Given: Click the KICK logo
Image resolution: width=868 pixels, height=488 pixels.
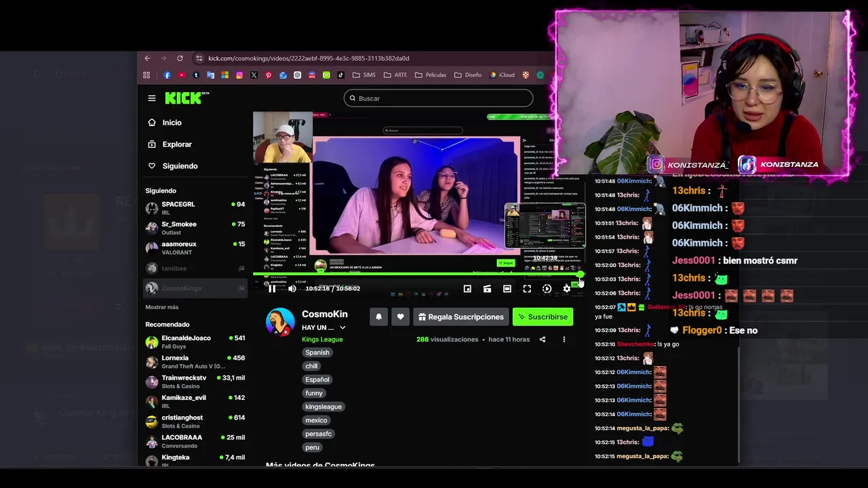Looking at the screenshot, I should point(186,98).
